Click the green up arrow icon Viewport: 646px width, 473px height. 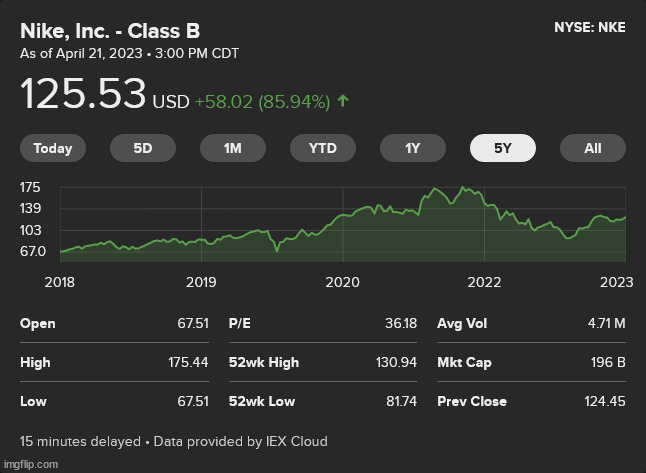pos(344,101)
